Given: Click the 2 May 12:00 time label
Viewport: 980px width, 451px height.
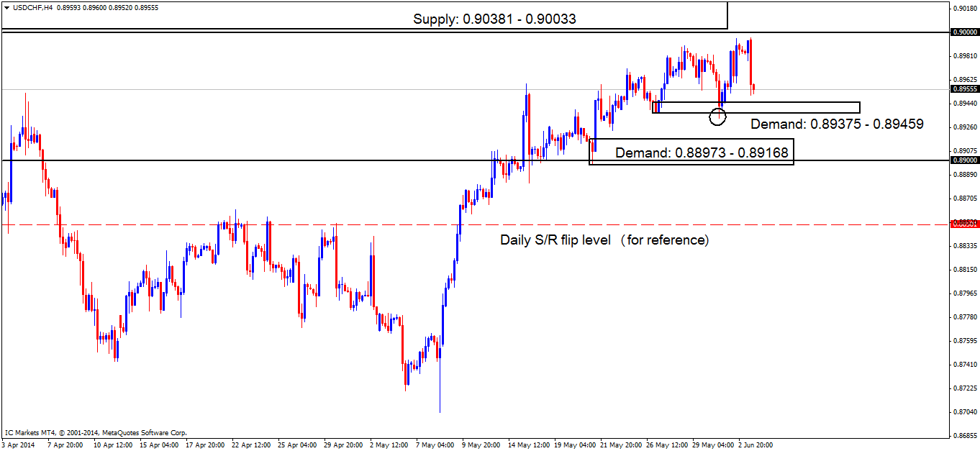Looking at the screenshot, I should coord(389,445).
